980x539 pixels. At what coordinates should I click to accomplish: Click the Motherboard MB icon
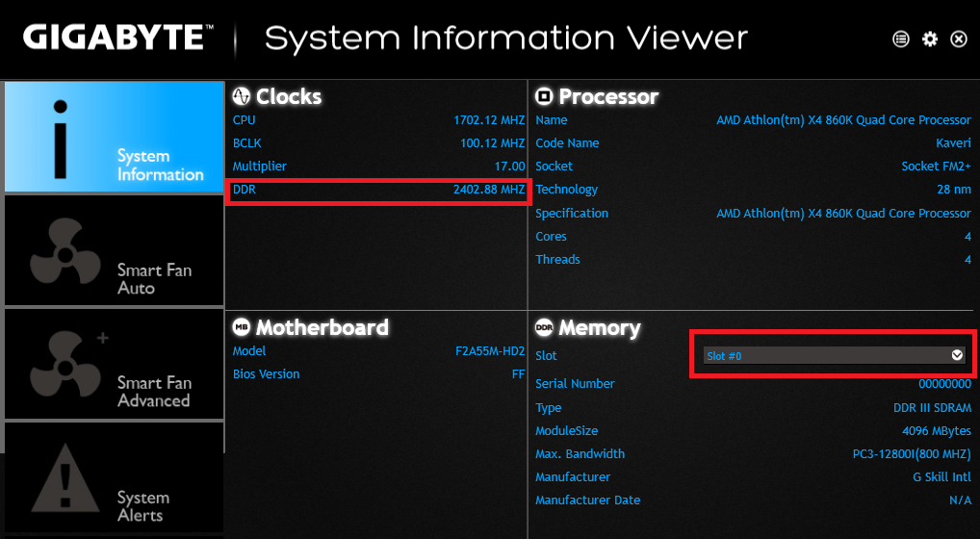(x=242, y=326)
